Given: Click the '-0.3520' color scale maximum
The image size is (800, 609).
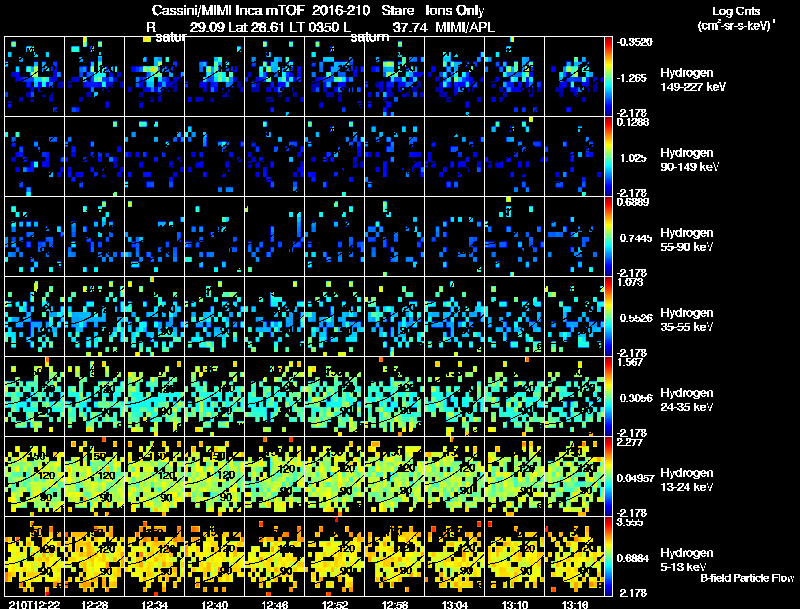Looking at the screenshot, I should pyautogui.click(x=634, y=42).
